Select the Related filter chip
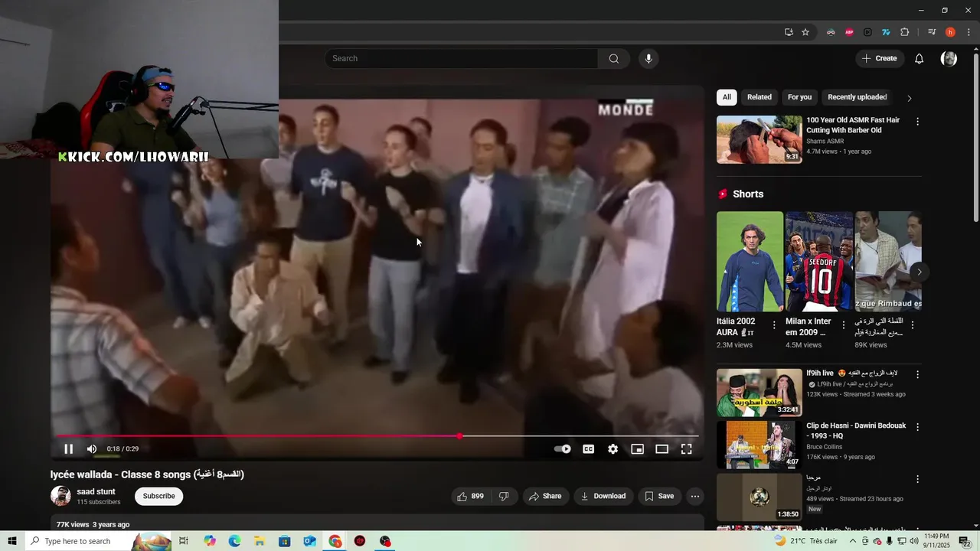 click(x=759, y=97)
